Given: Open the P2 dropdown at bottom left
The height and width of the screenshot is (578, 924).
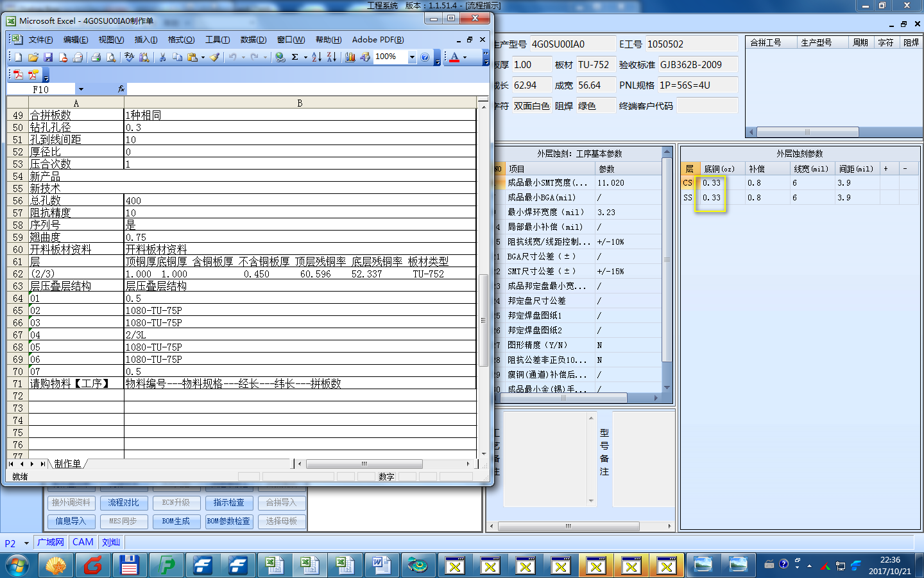Looking at the screenshot, I should (26, 543).
